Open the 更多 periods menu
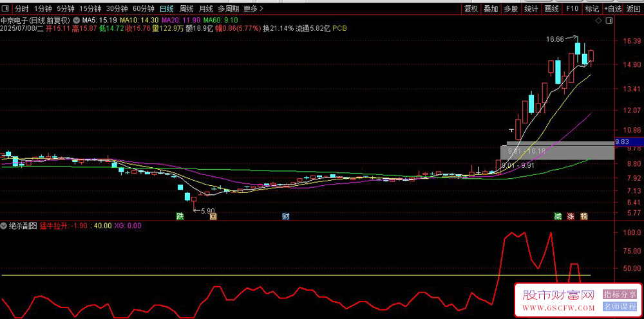This screenshot has height=319, width=644. tap(252, 8)
